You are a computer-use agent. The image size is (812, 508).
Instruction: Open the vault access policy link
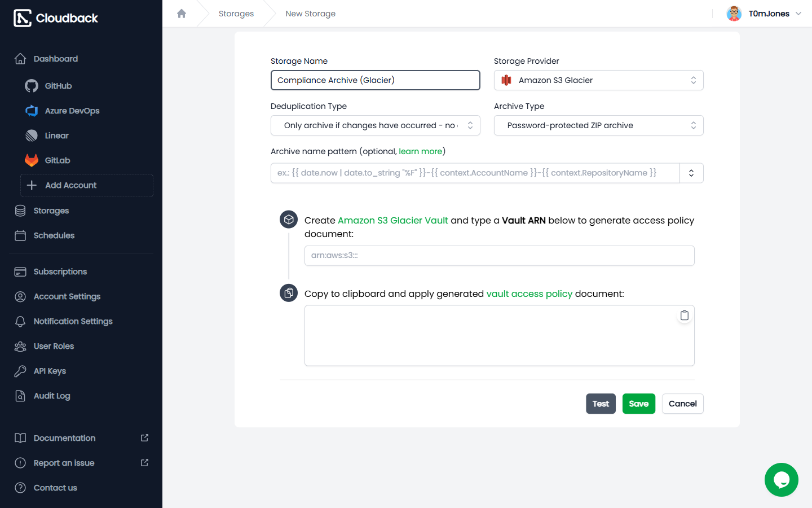(529, 294)
